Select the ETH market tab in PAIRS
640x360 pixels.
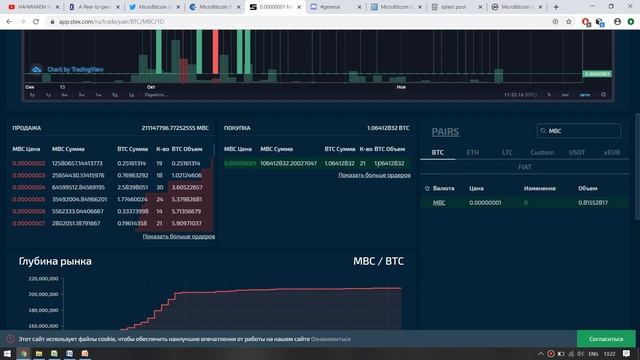tap(473, 153)
